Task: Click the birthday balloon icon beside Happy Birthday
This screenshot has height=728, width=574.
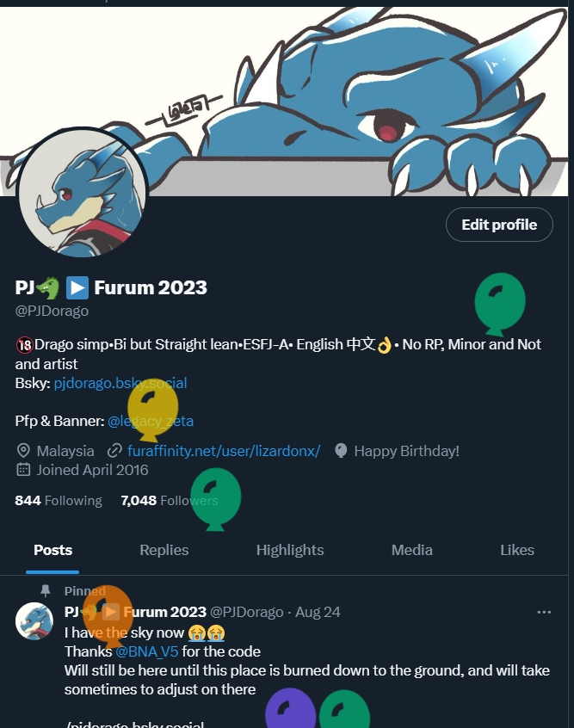Action: click(341, 451)
